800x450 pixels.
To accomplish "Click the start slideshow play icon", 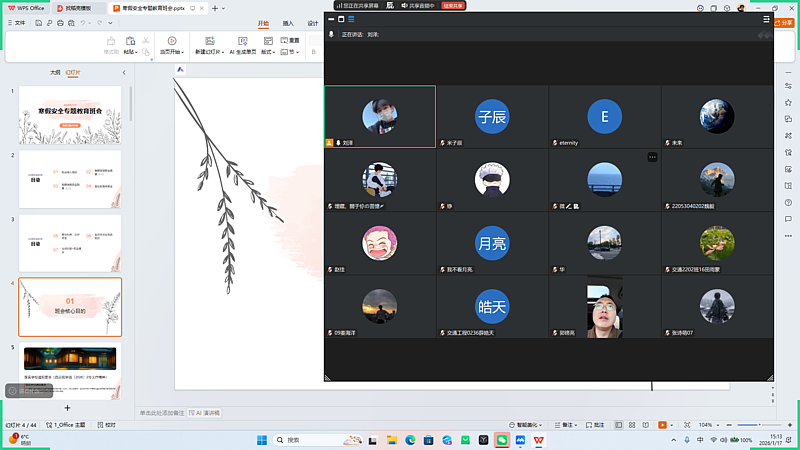I will [172, 40].
